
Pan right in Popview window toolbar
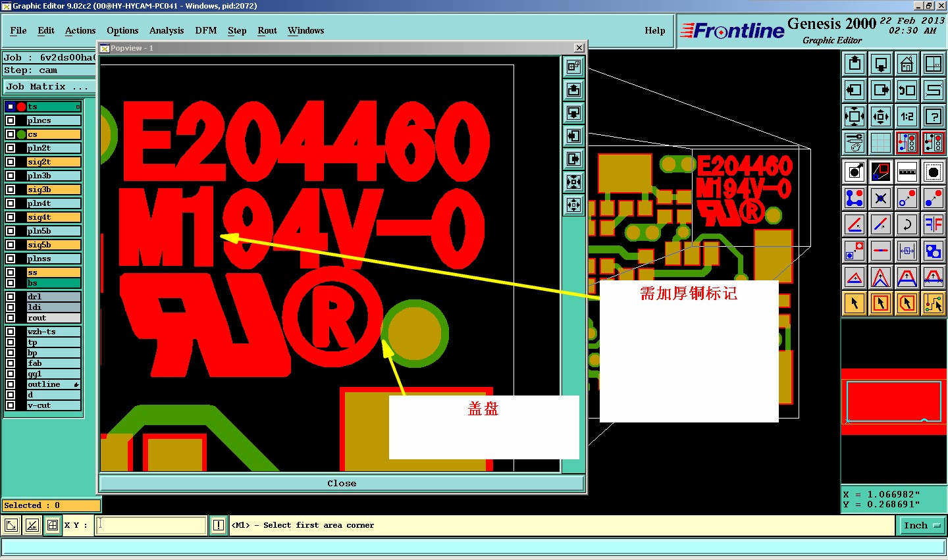[x=574, y=159]
